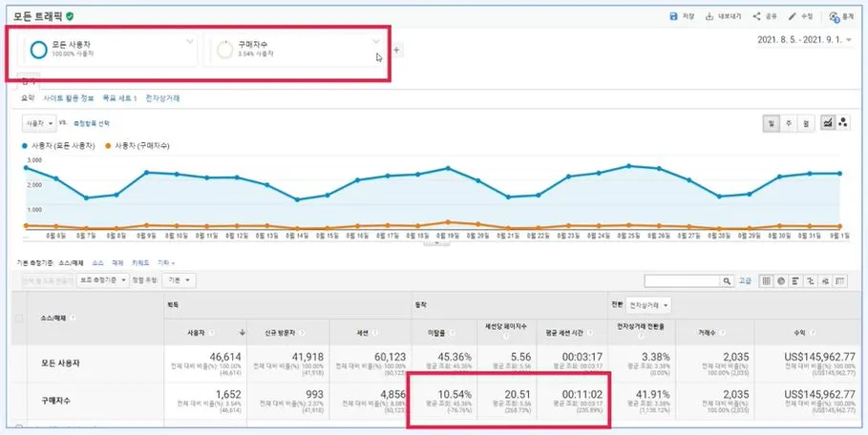This screenshot has width=868, height=435.
Task: Expand the 모든 사용자 segment chevron
Action: 190,41
